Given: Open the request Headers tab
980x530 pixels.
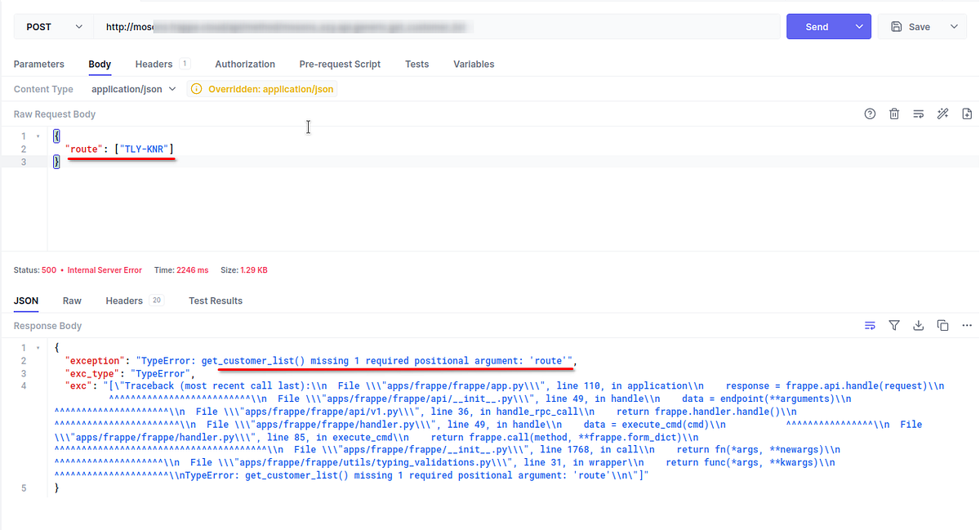Looking at the screenshot, I should (x=163, y=64).
